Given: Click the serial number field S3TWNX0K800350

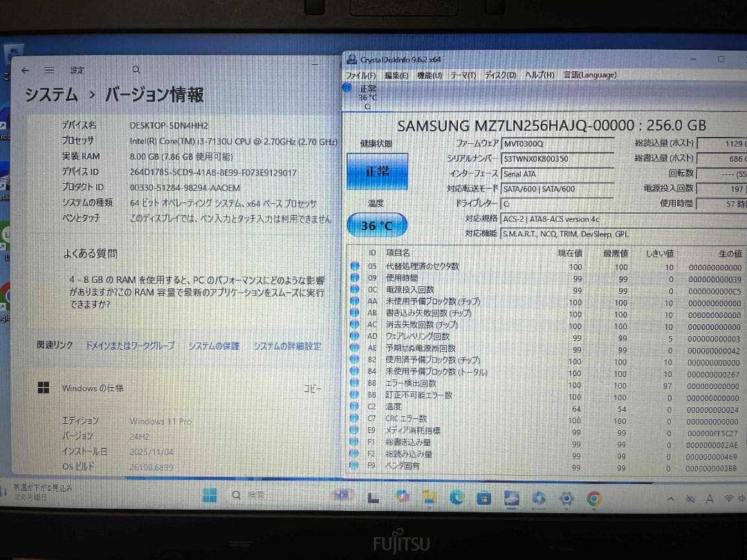Looking at the screenshot, I should 557,158.
